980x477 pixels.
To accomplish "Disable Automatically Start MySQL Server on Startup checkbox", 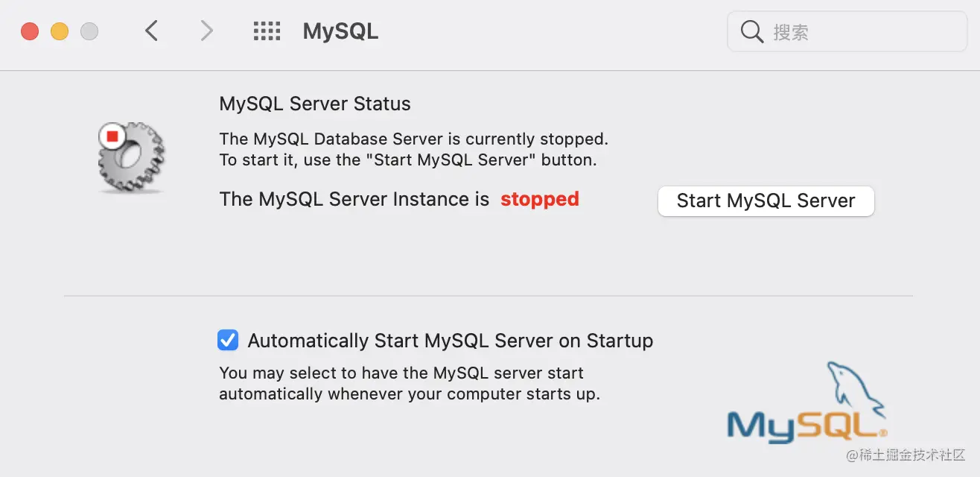I will click(x=228, y=341).
